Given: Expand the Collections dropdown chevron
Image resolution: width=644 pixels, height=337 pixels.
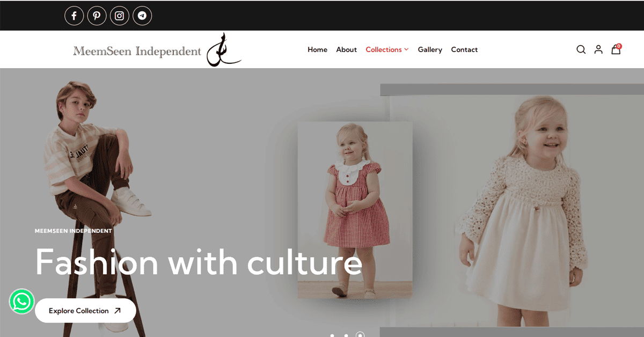Looking at the screenshot, I should (406, 49).
